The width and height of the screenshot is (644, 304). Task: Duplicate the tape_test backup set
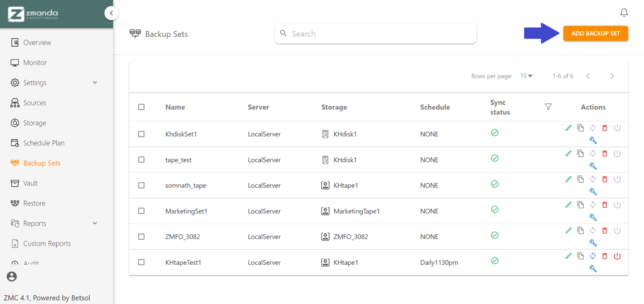tap(581, 153)
